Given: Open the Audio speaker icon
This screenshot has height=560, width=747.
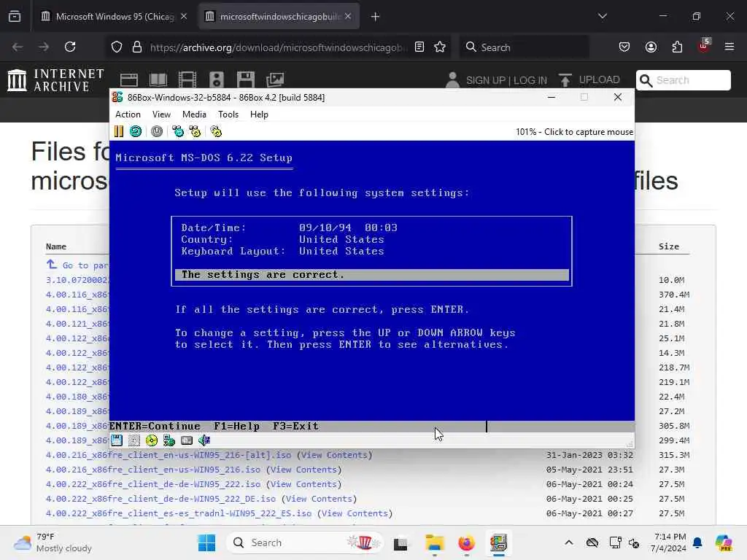Looking at the screenshot, I should [216, 80].
